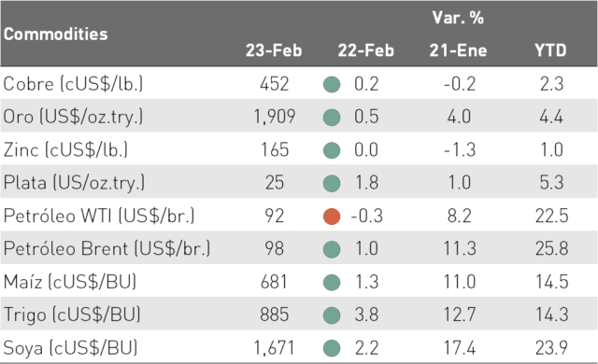Click the green dot in Trigo row
This screenshot has width=598, height=364.
(332, 315)
